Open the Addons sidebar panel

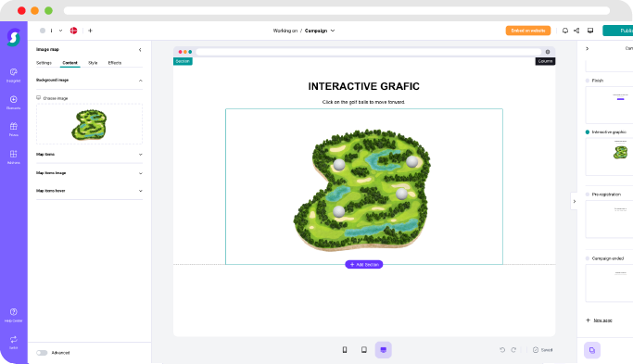13,157
